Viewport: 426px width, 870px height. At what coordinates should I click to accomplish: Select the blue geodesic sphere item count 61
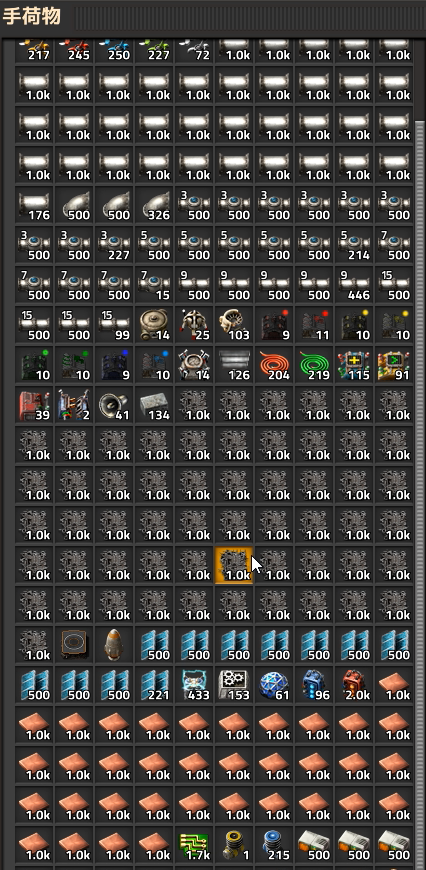pos(274,684)
